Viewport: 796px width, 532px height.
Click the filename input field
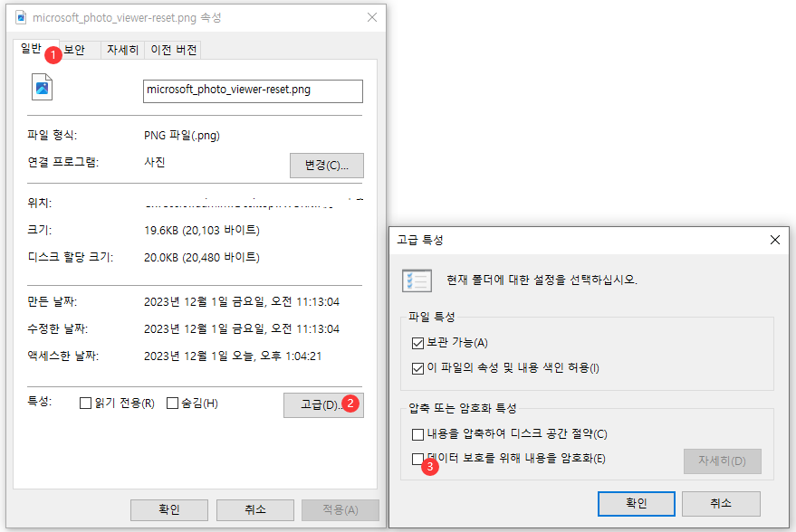tap(252, 90)
